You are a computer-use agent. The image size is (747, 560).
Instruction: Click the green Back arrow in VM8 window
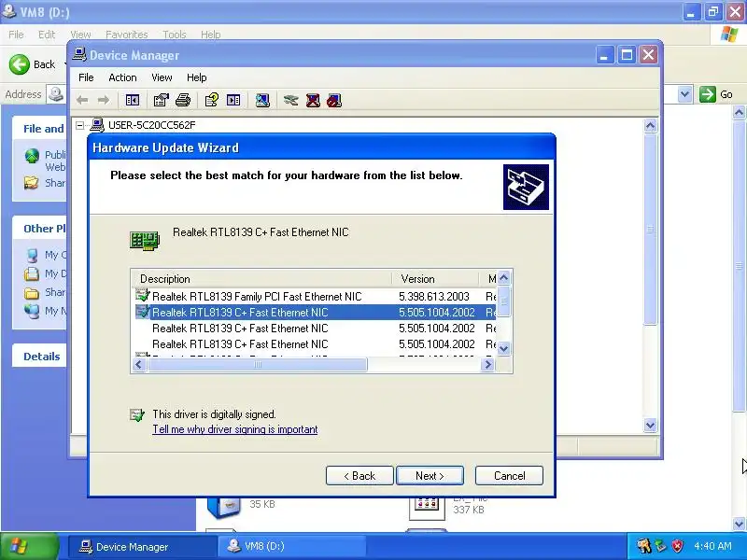20,63
